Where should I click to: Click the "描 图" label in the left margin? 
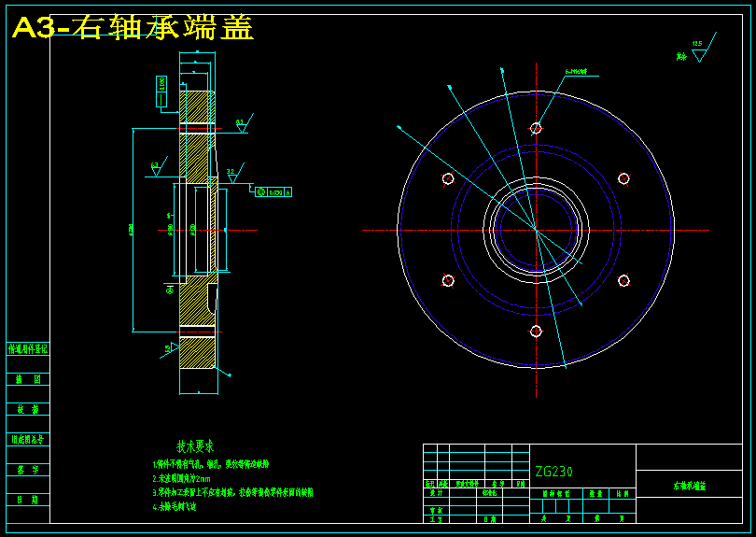point(28,379)
